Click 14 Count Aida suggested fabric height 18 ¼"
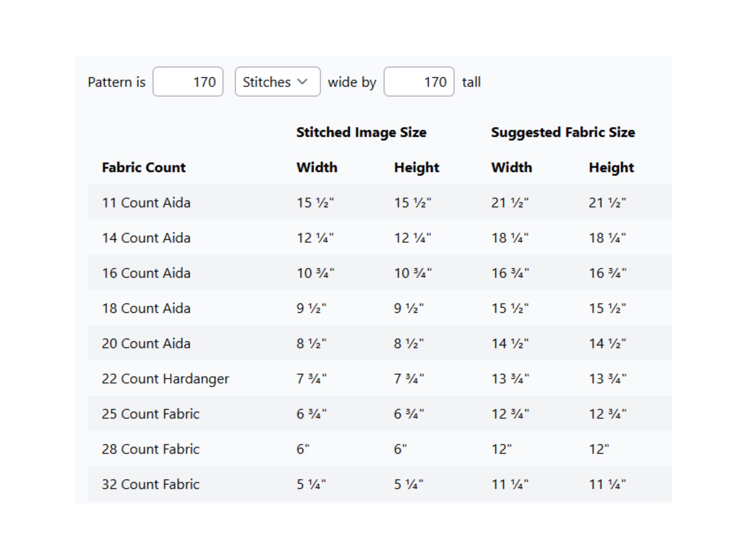Viewport: 747px width, 560px height. click(608, 238)
